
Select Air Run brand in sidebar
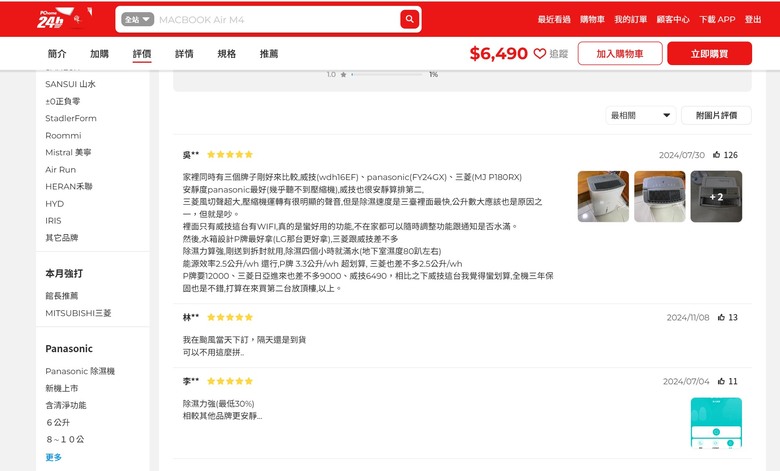[61, 170]
